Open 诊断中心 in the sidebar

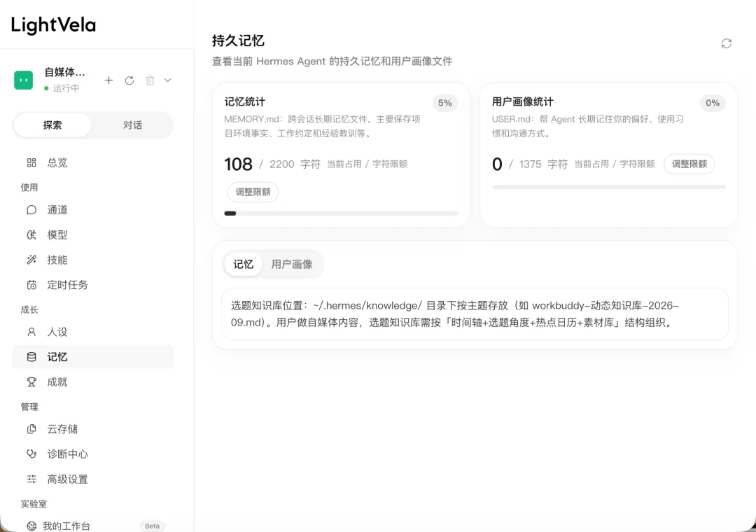tap(92, 454)
